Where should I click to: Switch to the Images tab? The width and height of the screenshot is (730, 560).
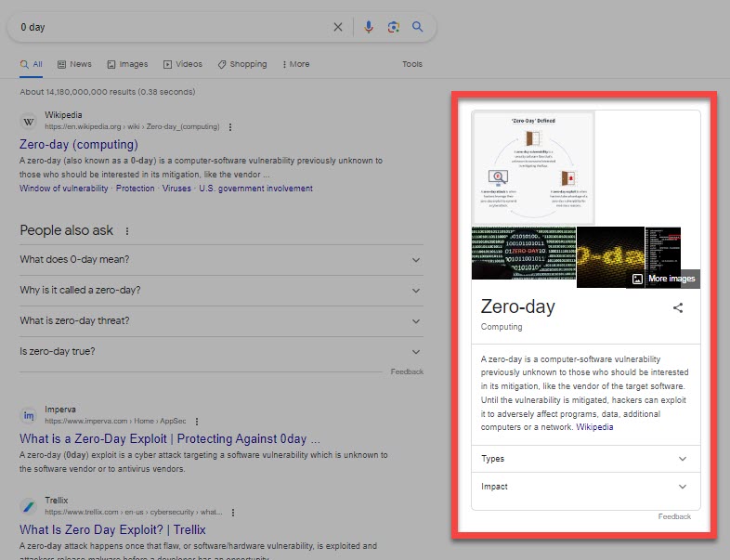(127, 64)
